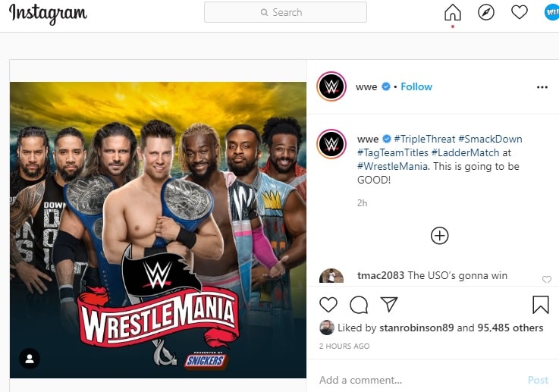
Task: Show tagged people on photo
Action: pos(30,359)
